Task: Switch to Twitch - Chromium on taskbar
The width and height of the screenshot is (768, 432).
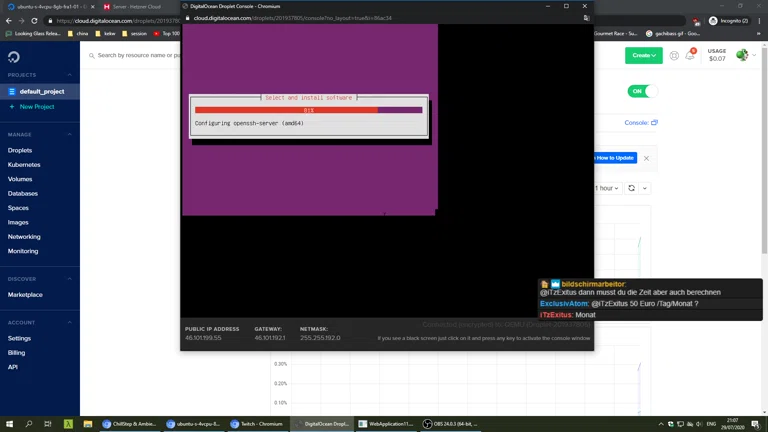Action: click(257, 424)
